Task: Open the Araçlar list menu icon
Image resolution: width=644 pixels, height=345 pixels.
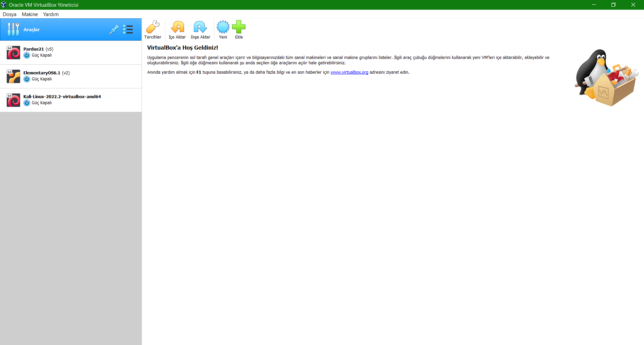Action: coord(128,29)
